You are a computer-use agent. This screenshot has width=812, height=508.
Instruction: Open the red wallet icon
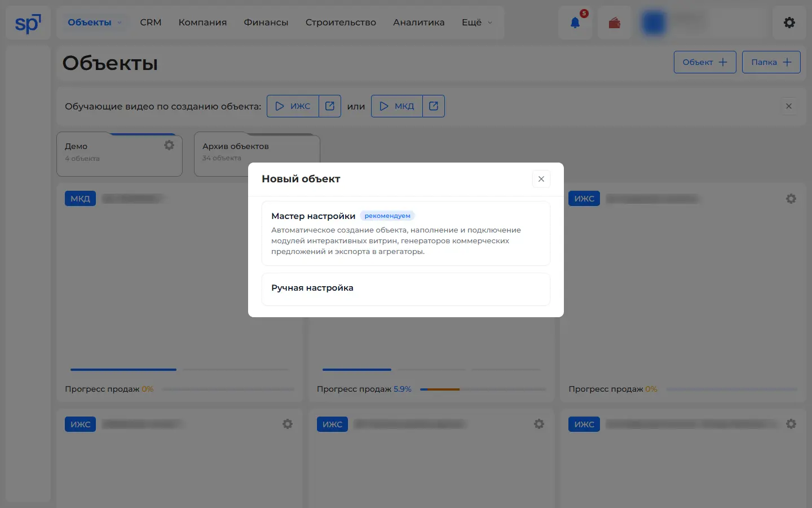pos(615,23)
